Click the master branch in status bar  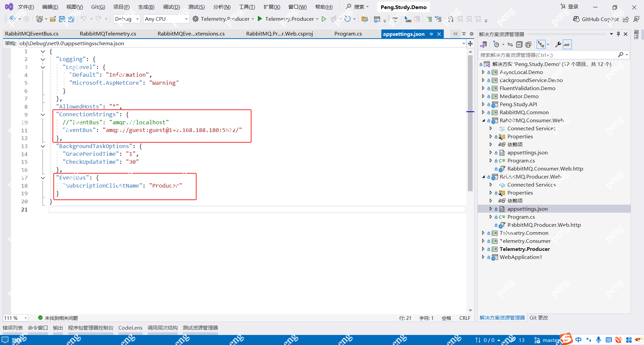click(547, 340)
